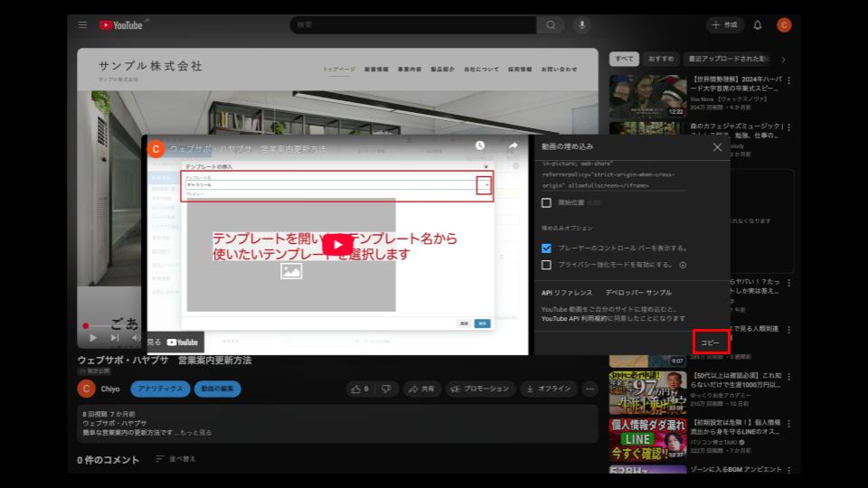Open Harvard graduation speech video thumbnail
The image size is (868, 488).
[647, 97]
